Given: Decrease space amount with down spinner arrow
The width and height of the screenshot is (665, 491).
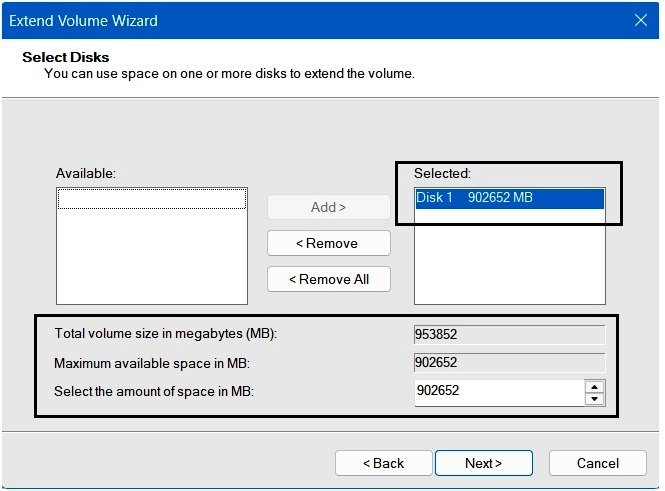Looking at the screenshot, I should [x=595, y=399].
